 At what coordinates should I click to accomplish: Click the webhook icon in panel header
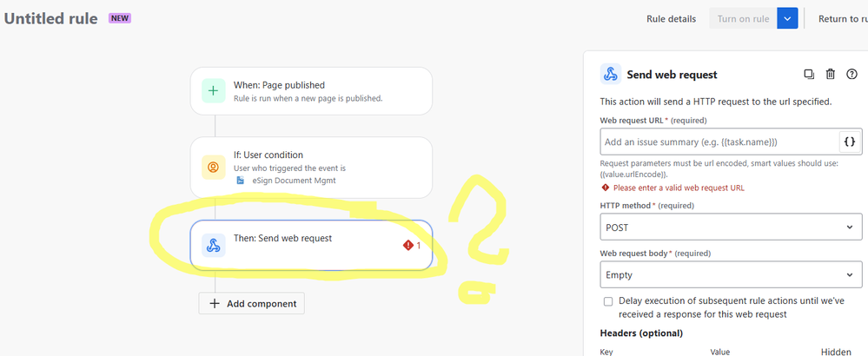click(x=611, y=74)
